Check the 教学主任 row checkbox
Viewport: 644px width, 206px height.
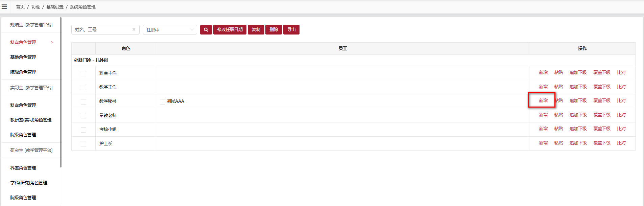point(84,88)
